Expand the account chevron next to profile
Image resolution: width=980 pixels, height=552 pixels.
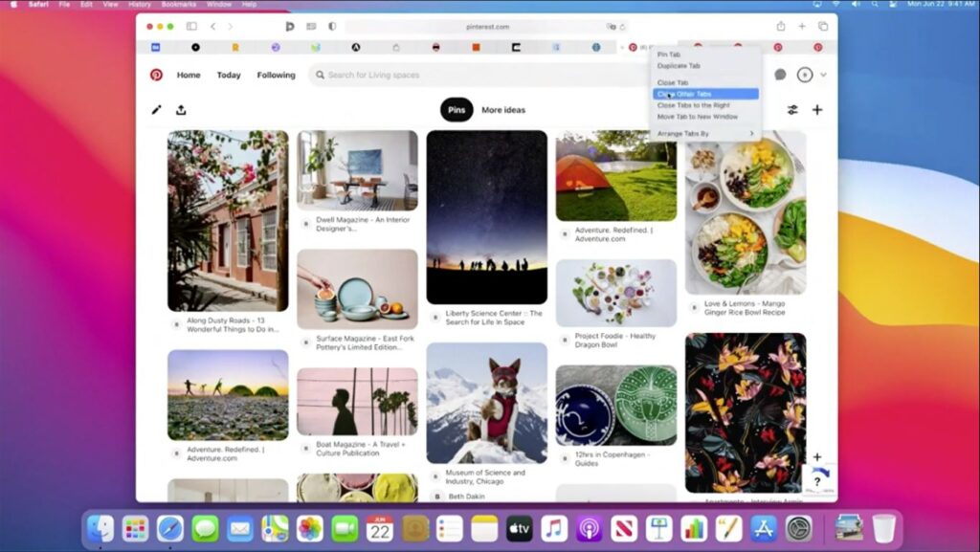[x=823, y=75]
